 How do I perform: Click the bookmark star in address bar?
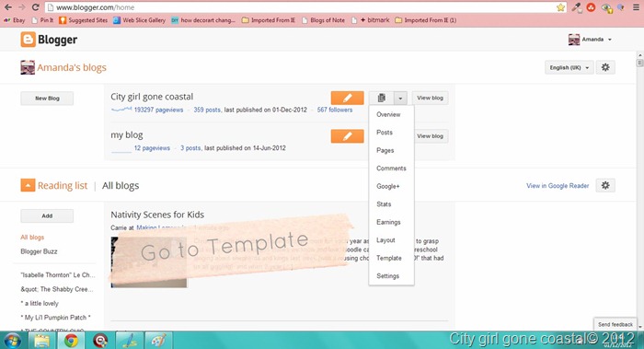(560, 7)
